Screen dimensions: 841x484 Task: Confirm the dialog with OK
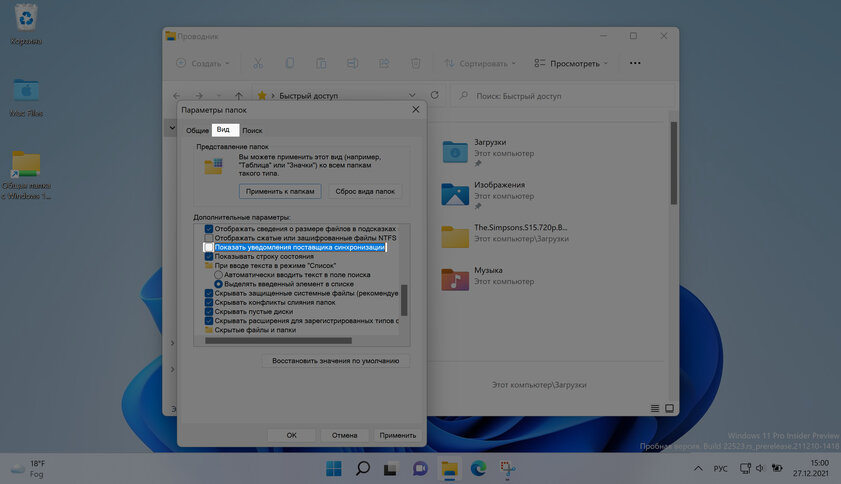click(291, 435)
